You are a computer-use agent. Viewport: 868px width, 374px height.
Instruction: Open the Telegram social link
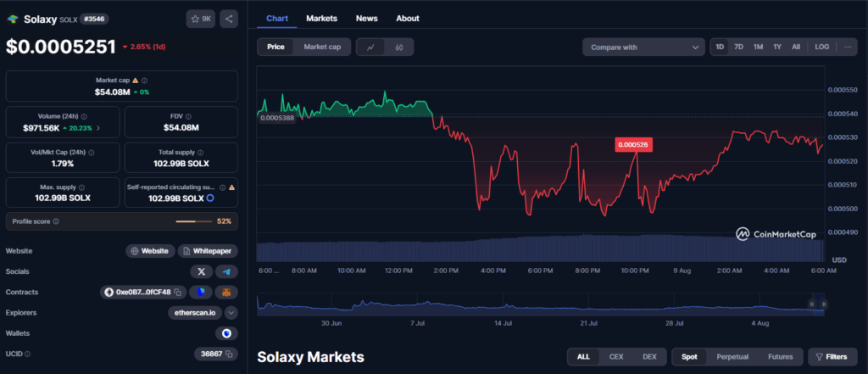226,271
